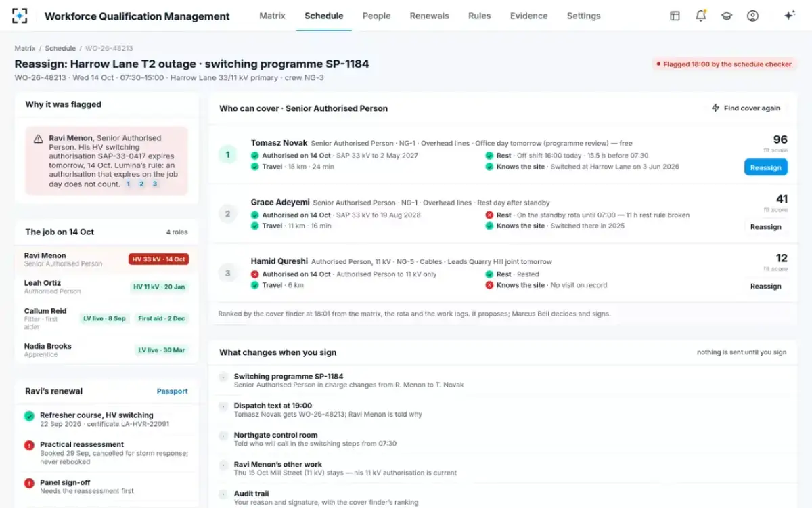The image size is (812, 508).
Task: Open Ravi's Passport link
Action: [173, 391]
